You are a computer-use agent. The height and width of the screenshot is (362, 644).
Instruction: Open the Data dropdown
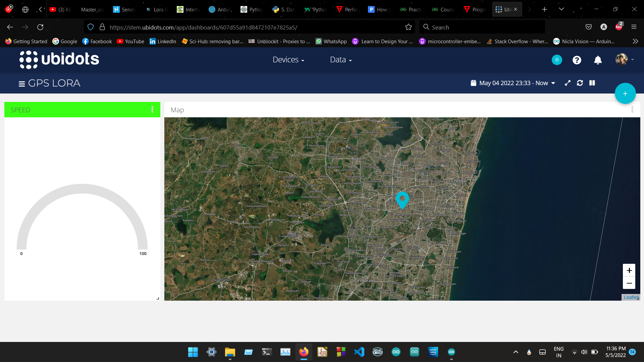click(x=340, y=60)
